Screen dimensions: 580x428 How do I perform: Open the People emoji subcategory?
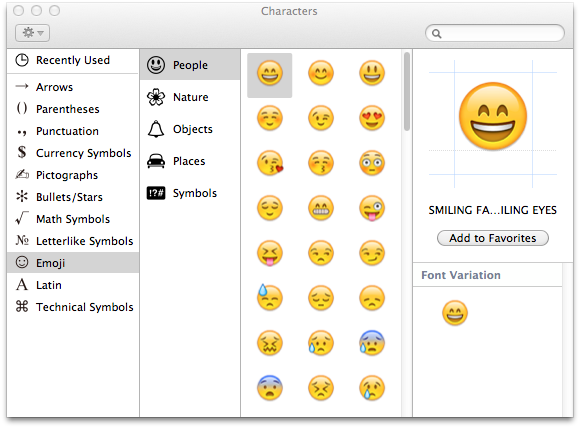click(x=190, y=65)
